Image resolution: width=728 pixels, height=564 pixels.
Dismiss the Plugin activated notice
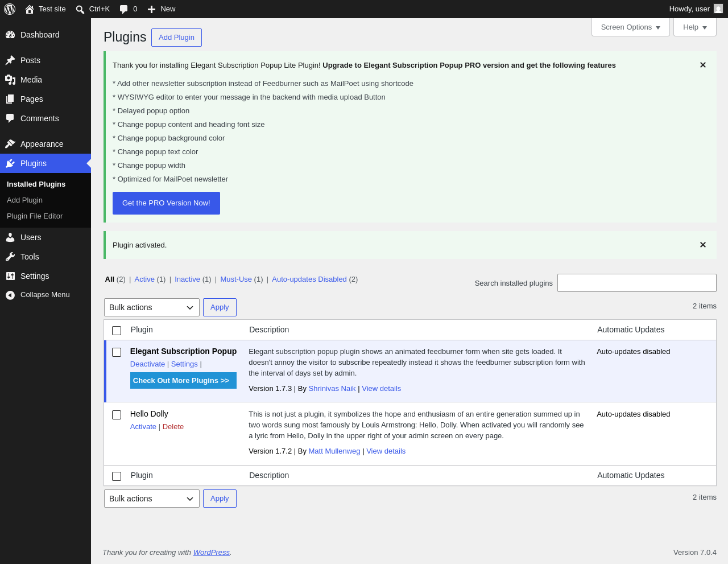[x=703, y=245]
